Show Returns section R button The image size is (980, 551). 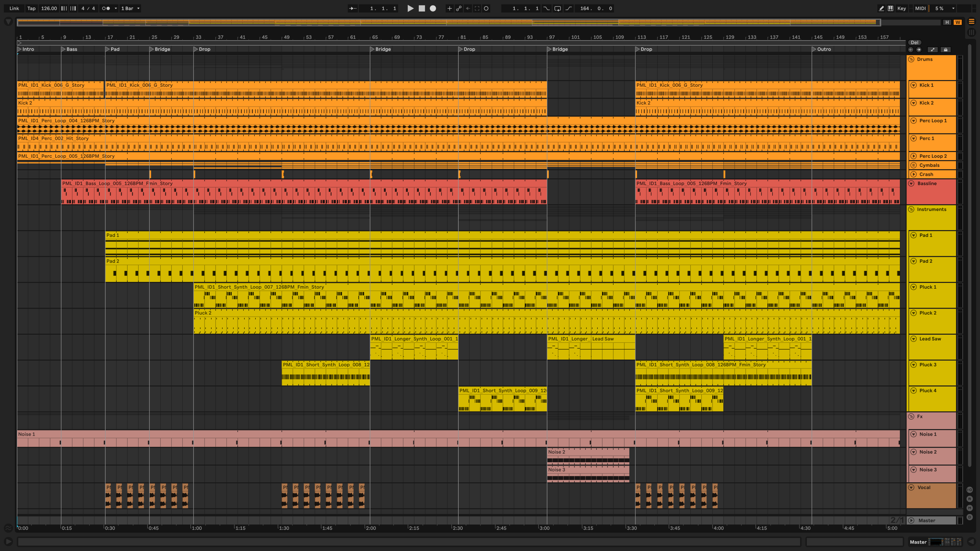(970, 499)
